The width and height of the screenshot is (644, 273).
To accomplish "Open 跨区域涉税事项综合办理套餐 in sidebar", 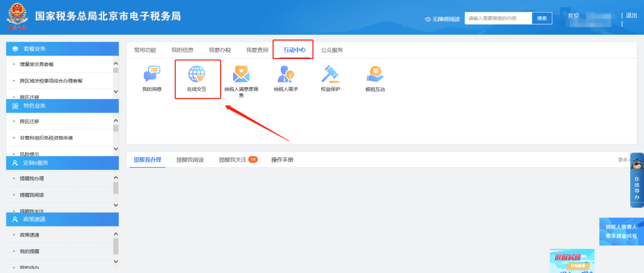I will (x=51, y=81).
